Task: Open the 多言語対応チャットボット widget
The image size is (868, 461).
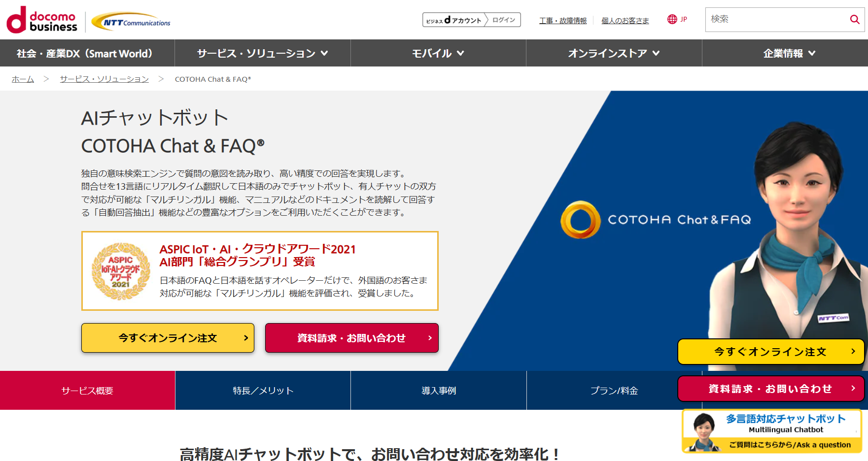Action: point(772,431)
